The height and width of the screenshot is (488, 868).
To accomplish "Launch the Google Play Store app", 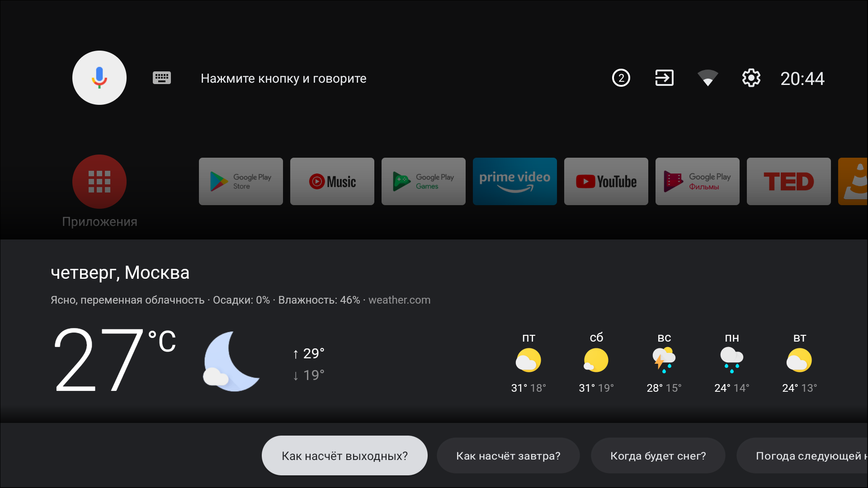I will click(241, 182).
